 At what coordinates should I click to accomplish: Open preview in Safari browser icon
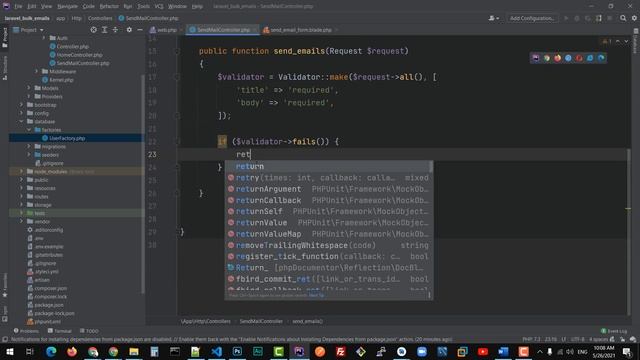click(x=568, y=58)
